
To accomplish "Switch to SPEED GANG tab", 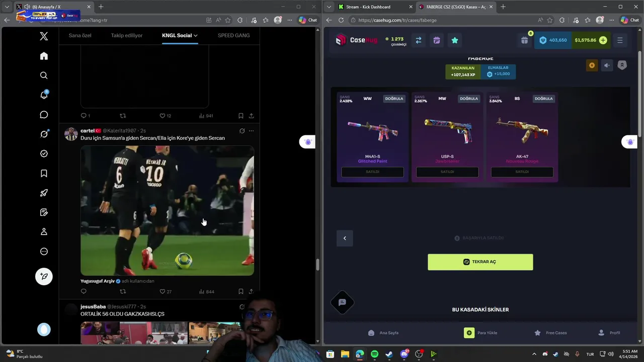I will 233,36.
